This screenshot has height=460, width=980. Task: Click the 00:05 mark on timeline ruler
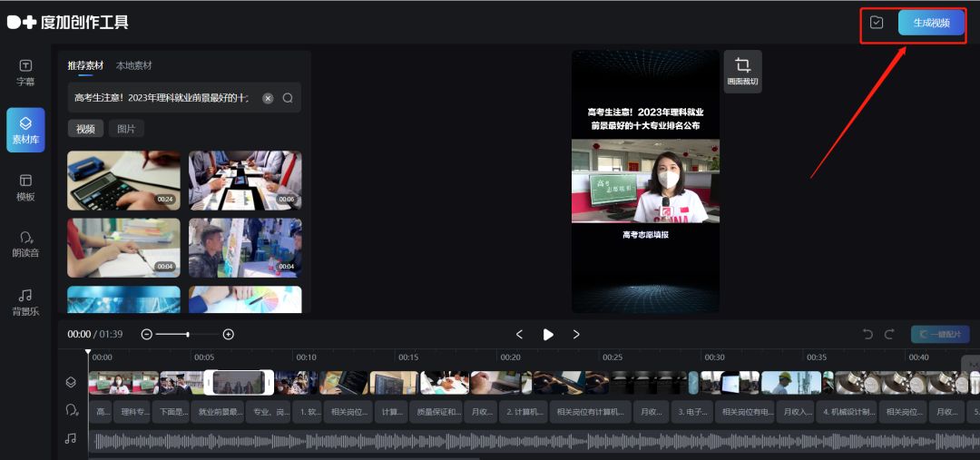click(204, 357)
